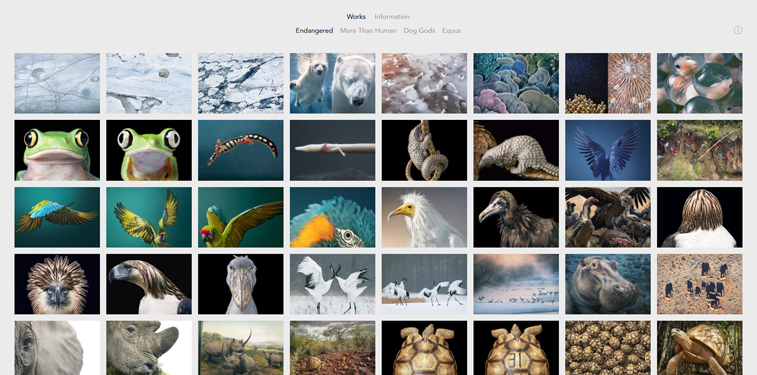Open the tortoise shell with engraved marking
Viewport: 757px width, 375px height.
coord(516,348)
